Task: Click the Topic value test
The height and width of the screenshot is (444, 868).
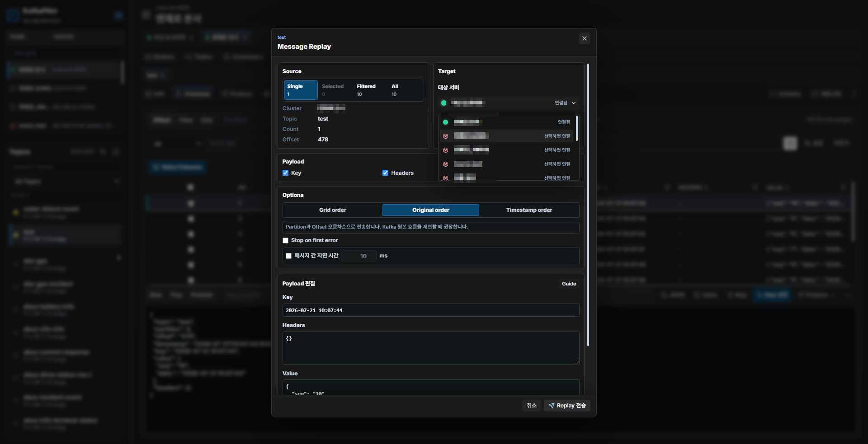Action: tap(323, 119)
